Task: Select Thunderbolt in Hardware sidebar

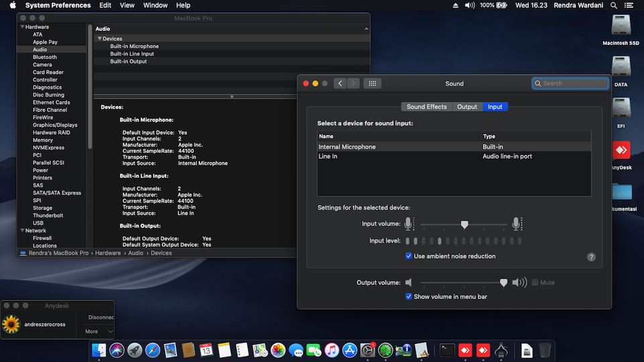Action: coord(48,215)
